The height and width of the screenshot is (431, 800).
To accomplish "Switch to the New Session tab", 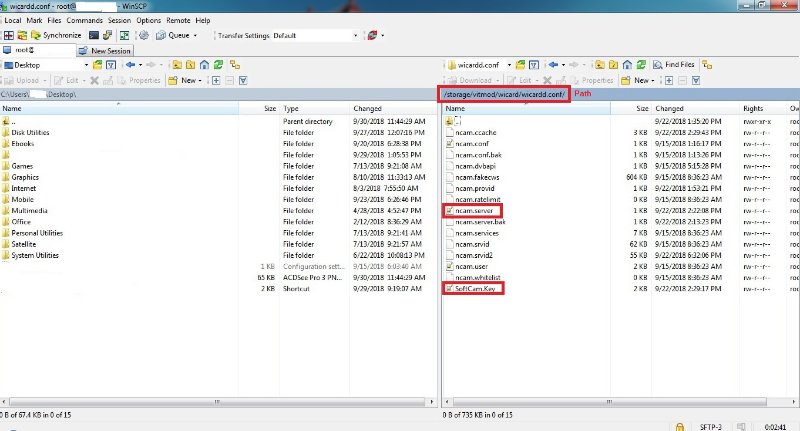I will point(105,50).
